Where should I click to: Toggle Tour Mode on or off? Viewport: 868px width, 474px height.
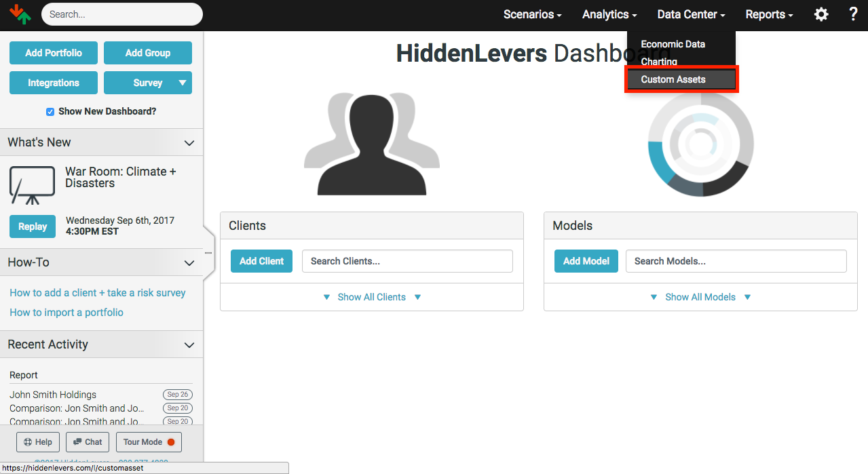(149, 442)
